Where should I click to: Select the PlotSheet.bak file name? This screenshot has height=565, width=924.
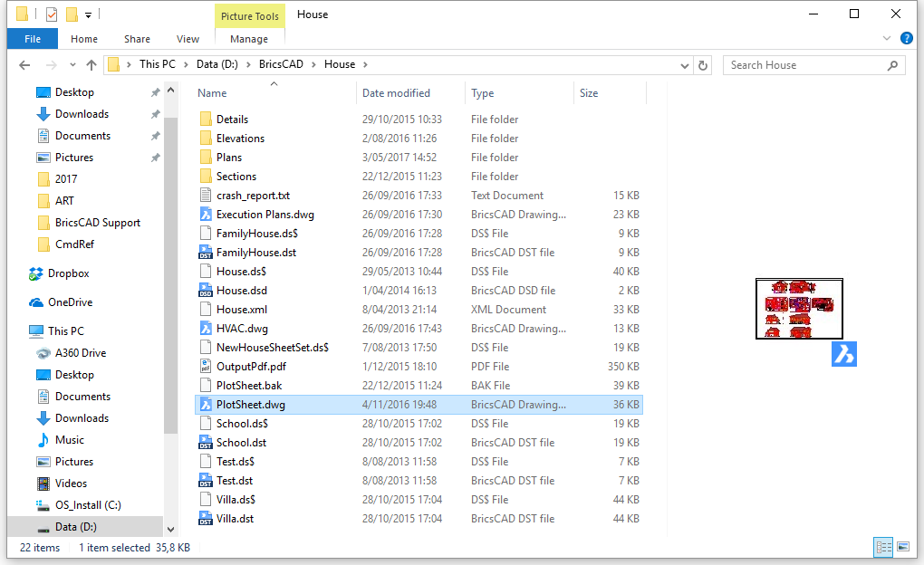pos(249,386)
